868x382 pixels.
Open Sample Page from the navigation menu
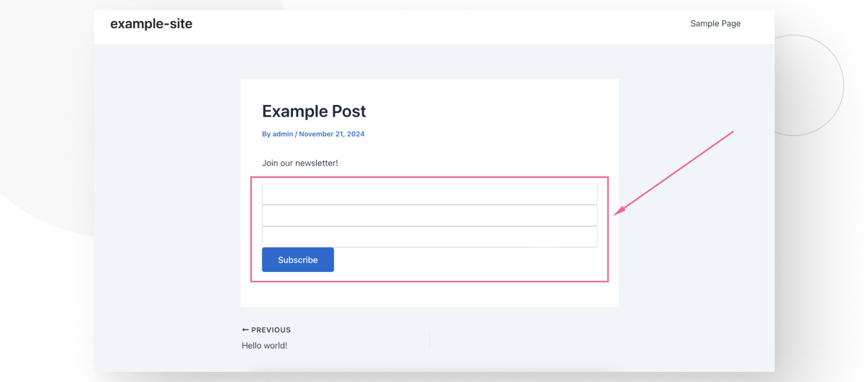coord(715,24)
